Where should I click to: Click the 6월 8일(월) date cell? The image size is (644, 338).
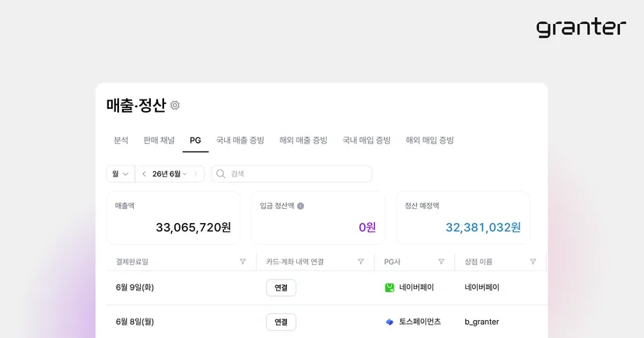point(135,322)
